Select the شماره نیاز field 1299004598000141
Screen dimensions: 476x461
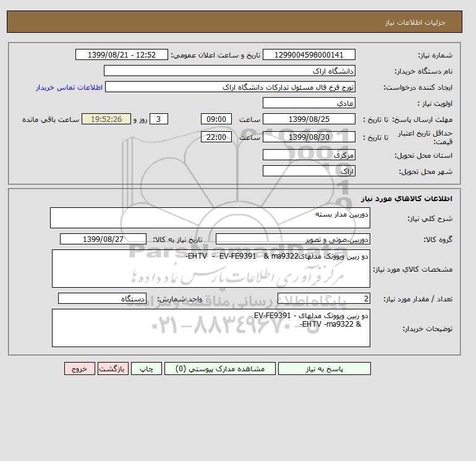point(308,54)
